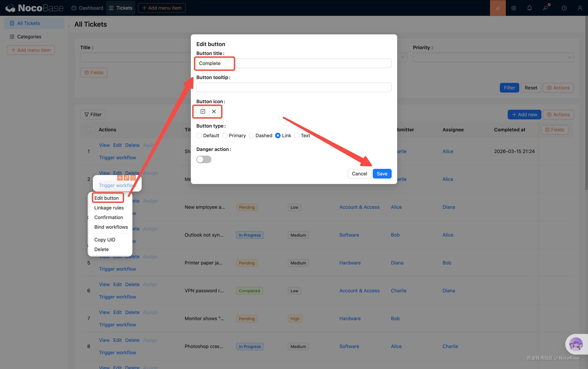This screenshot has width=588, height=369.
Task: Click the checkbox-style button icon picker
Action: pos(203,112)
